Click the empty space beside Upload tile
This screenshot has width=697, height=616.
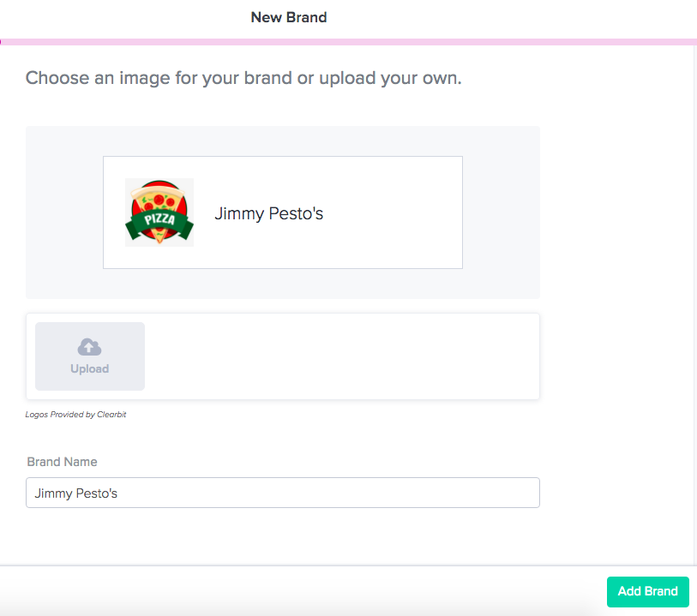click(341, 356)
